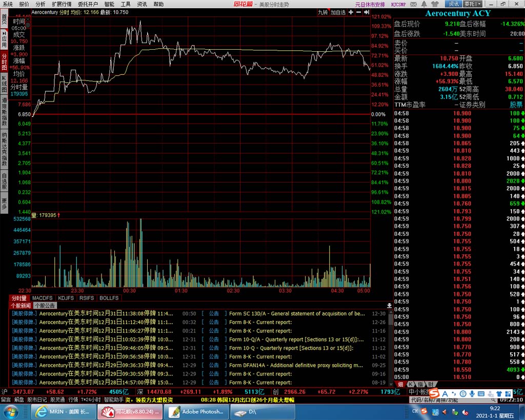The image size is (525, 420).
Task: Open the Form SC 13D/A announcement link
Action: [x=297, y=313]
